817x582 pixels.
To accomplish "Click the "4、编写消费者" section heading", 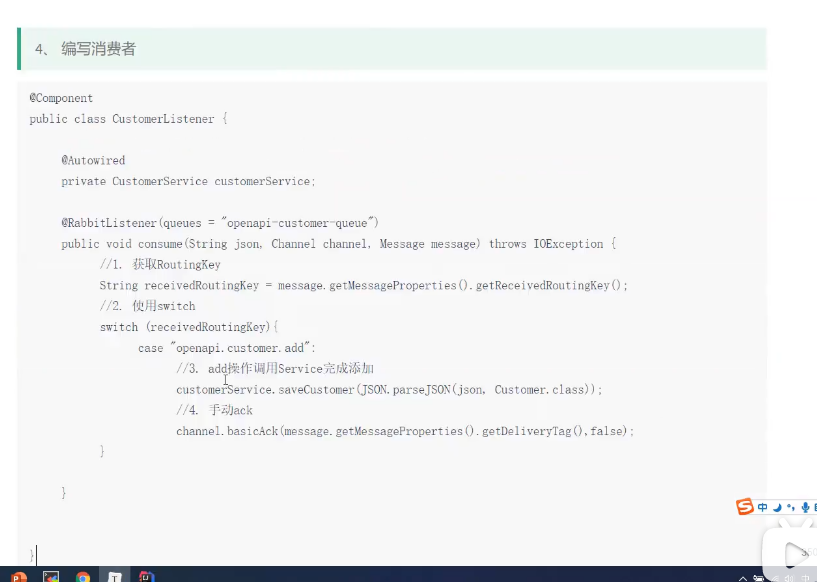I will (85, 49).
